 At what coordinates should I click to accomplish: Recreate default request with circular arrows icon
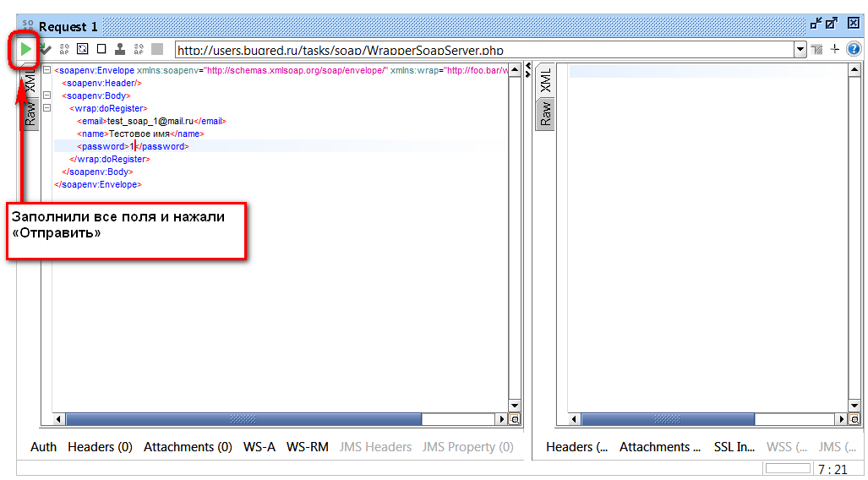(83, 49)
